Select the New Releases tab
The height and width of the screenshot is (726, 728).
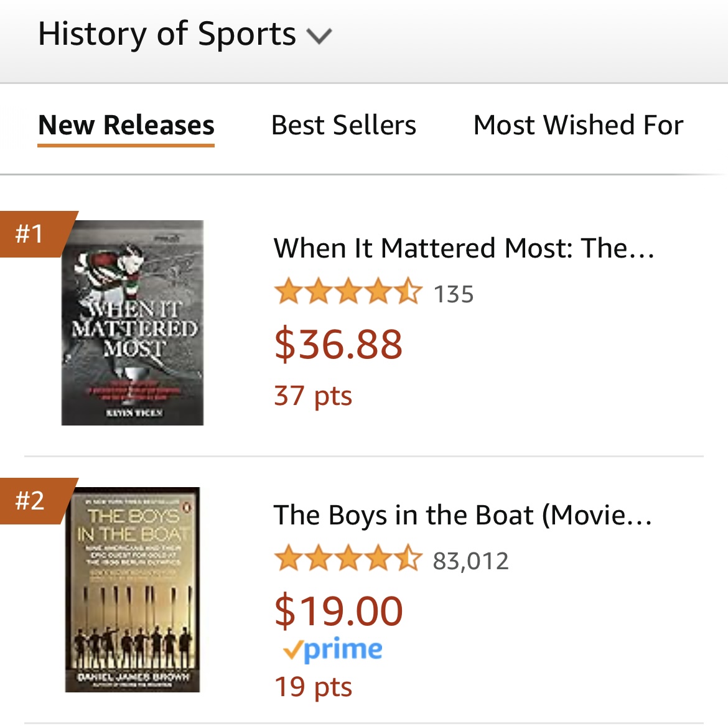[x=126, y=125]
